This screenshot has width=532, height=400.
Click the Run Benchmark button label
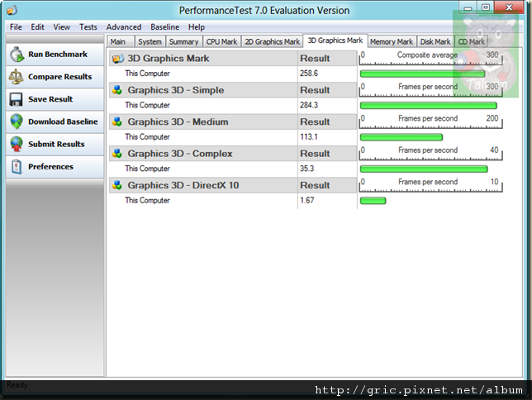[58, 55]
